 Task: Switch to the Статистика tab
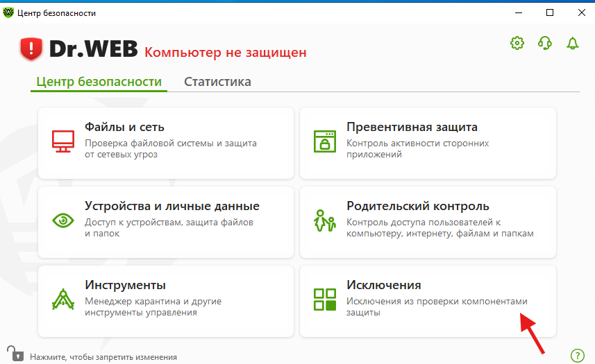217,82
